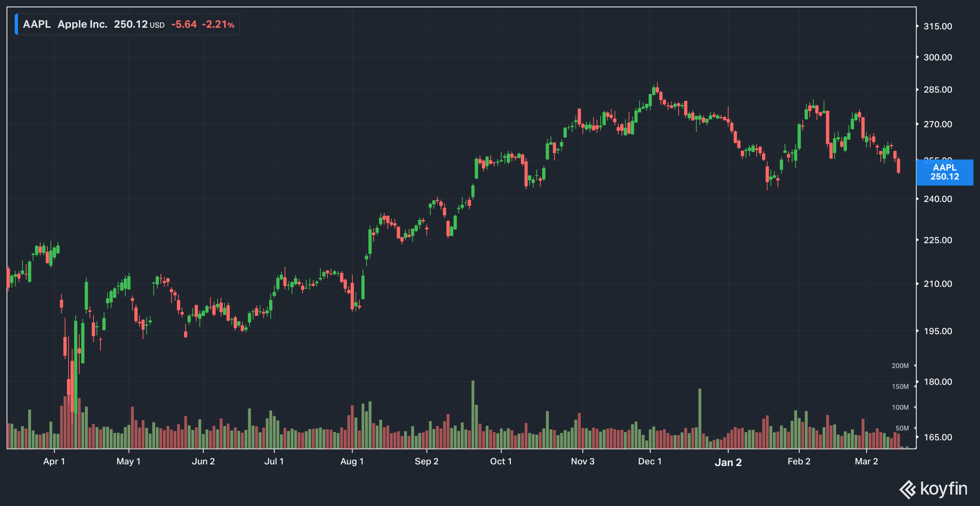Click the 100M volume axis label
Viewport: 980px width, 506px height.
coord(900,407)
